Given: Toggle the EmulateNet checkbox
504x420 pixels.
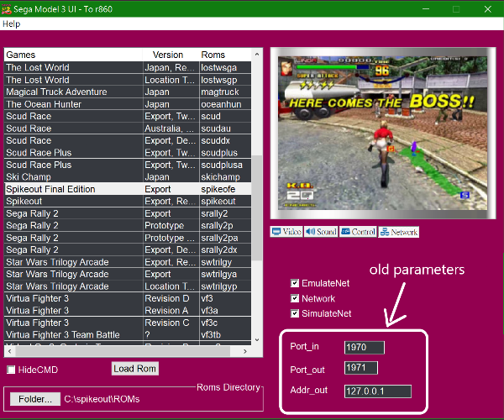Looking at the screenshot, I should pyautogui.click(x=295, y=283).
